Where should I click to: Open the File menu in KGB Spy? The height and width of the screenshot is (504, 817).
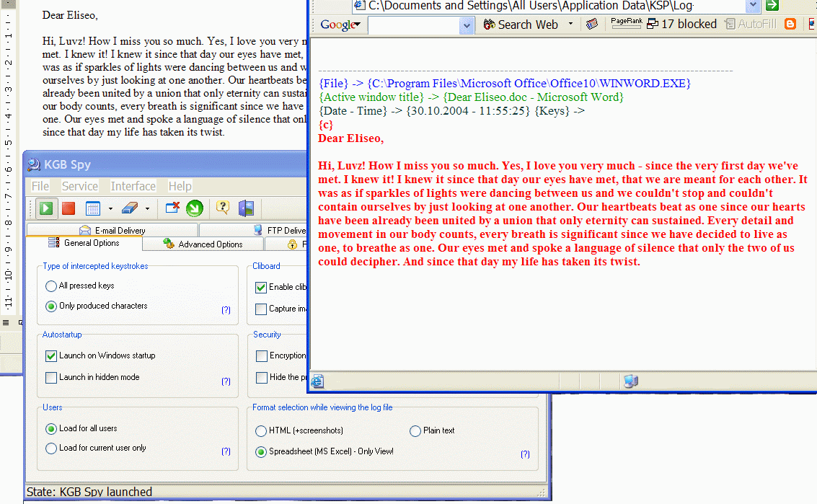(40, 186)
